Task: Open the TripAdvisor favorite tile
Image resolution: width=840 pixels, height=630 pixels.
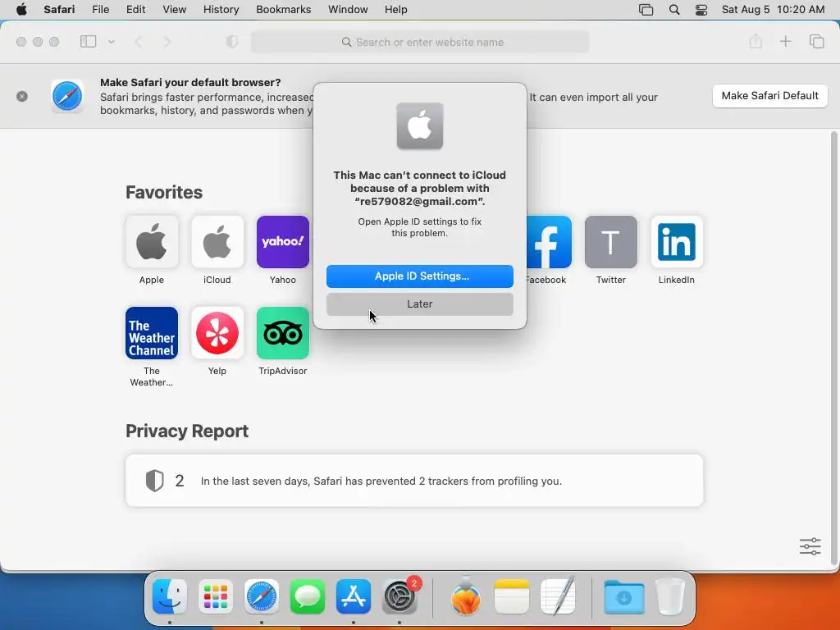Action: 283,333
